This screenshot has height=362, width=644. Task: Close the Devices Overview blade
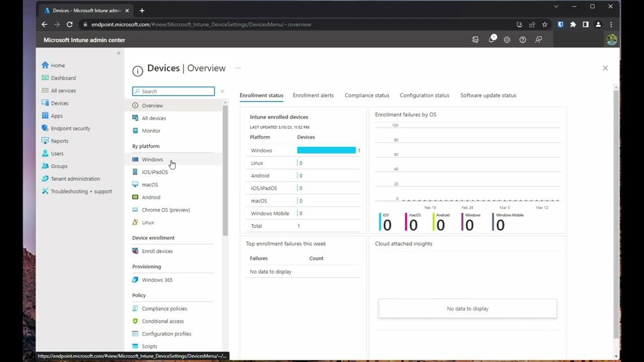point(605,68)
